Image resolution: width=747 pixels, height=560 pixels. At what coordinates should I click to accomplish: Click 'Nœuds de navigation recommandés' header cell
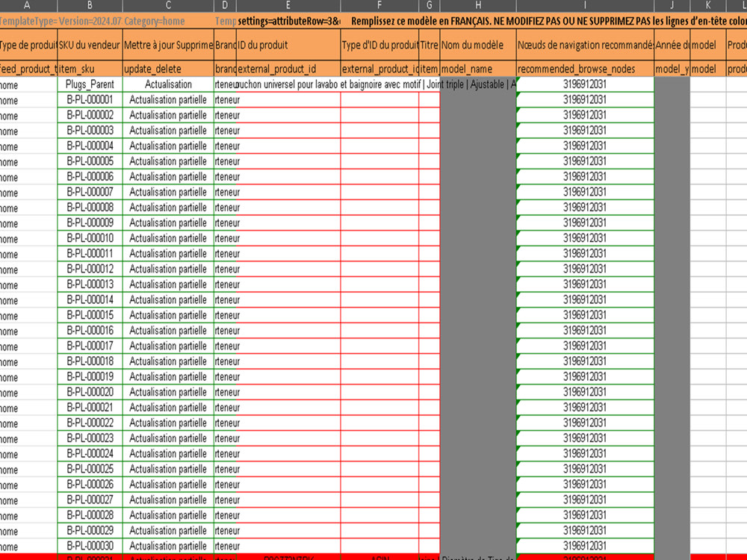pyautogui.click(x=585, y=45)
